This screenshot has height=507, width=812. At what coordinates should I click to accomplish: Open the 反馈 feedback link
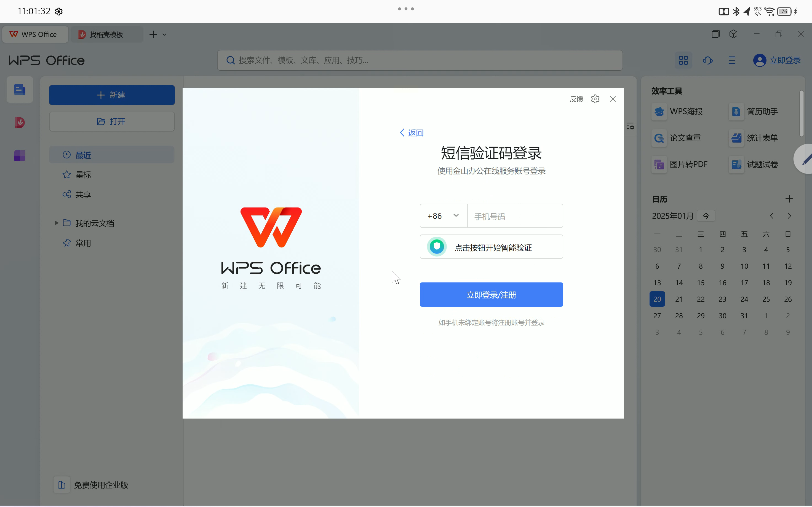(x=576, y=99)
